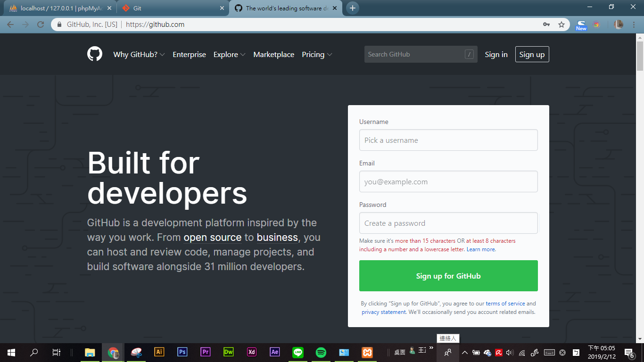Click the Sign up header button

532,55
